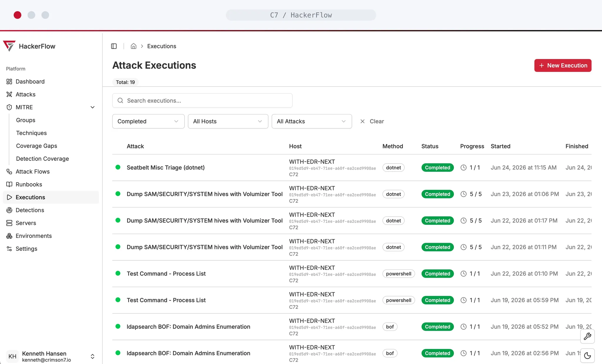This screenshot has width=602, height=364.
Task: Open MITRE Techniques
Action: (31, 133)
